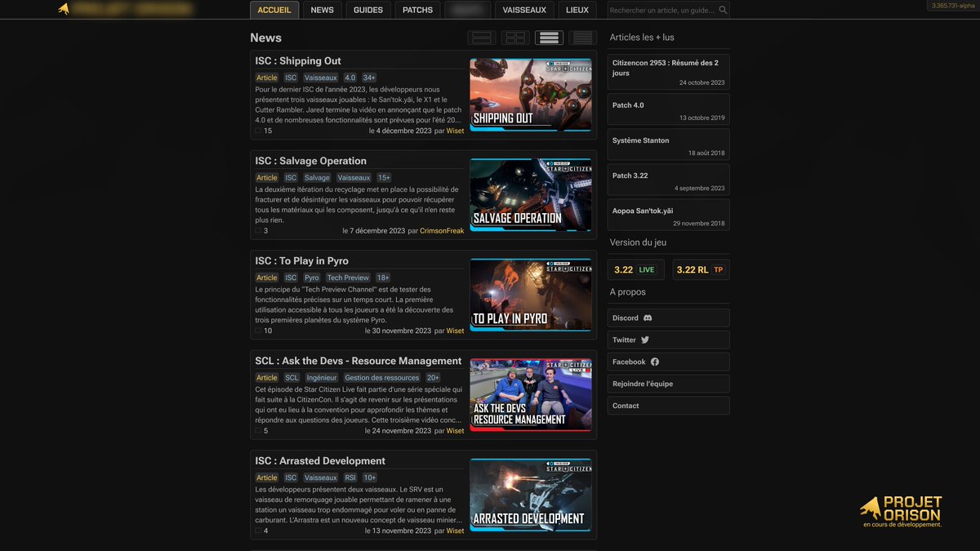This screenshot has width=980, height=551.
Task: Click the Tech Preview tag
Action: [x=348, y=278]
